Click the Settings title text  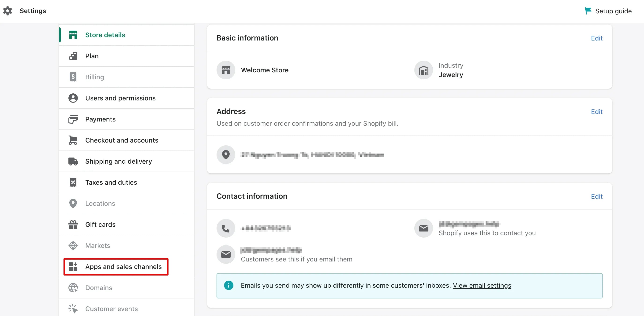(33, 11)
